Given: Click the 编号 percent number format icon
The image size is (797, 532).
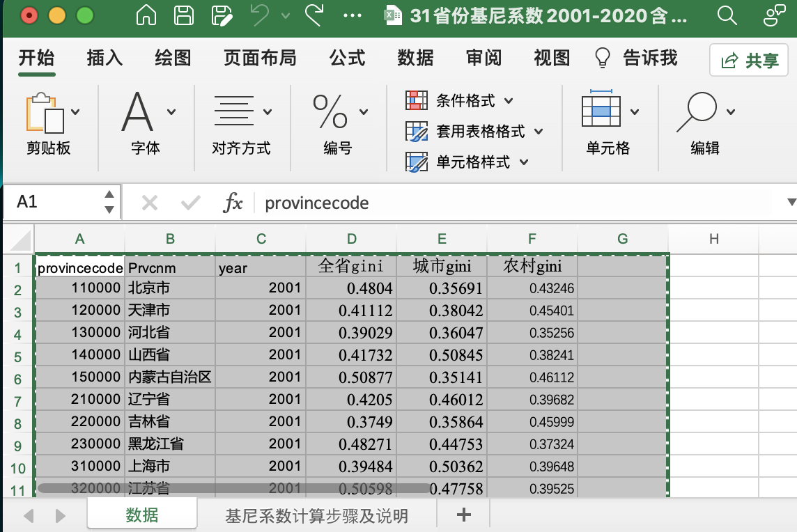Looking at the screenshot, I should click(x=330, y=111).
